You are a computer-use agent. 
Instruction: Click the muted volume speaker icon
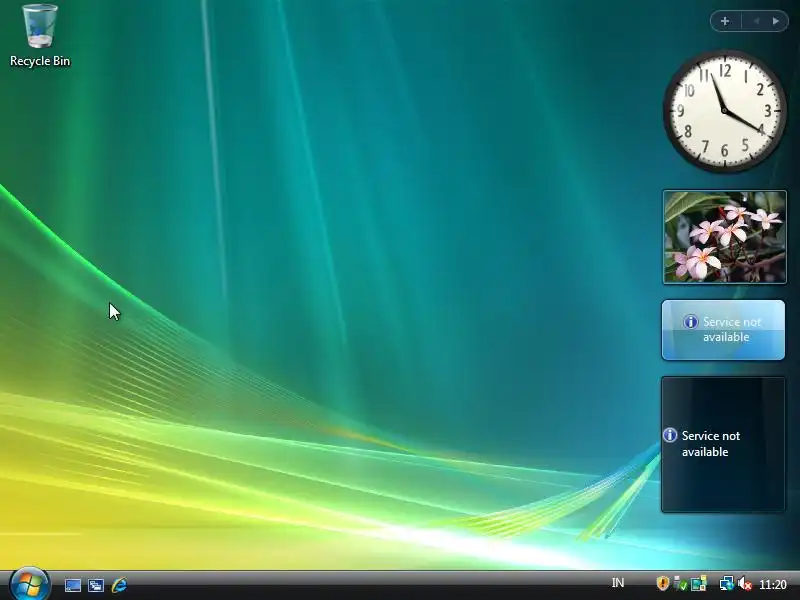click(745, 583)
